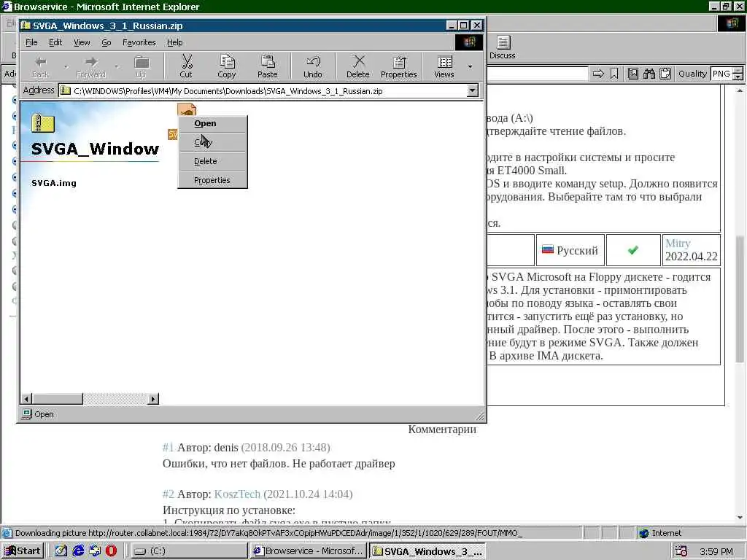Open the Mitry author link
The height and width of the screenshot is (560, 747).
point(678,244)
